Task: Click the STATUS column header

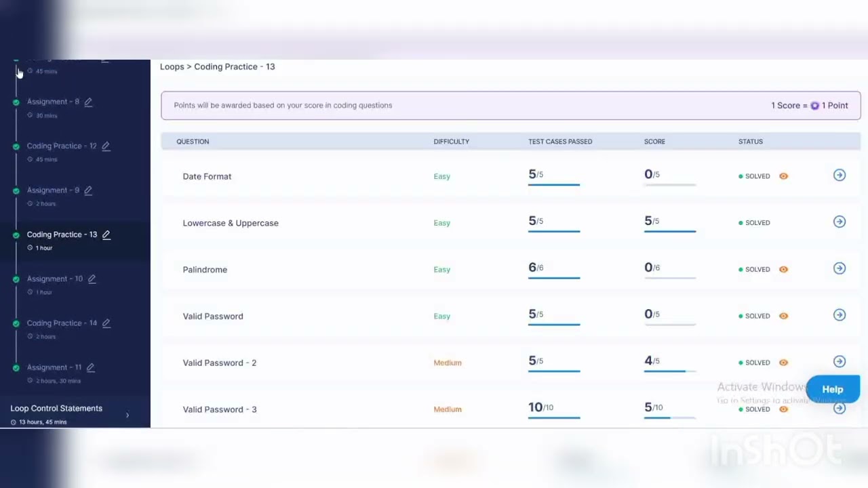Action: pos(751,142)
